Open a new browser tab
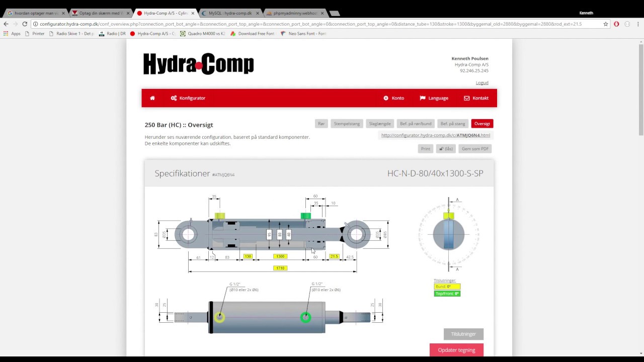The width and height of the screenshot is (644, 362). coord(335,13)
